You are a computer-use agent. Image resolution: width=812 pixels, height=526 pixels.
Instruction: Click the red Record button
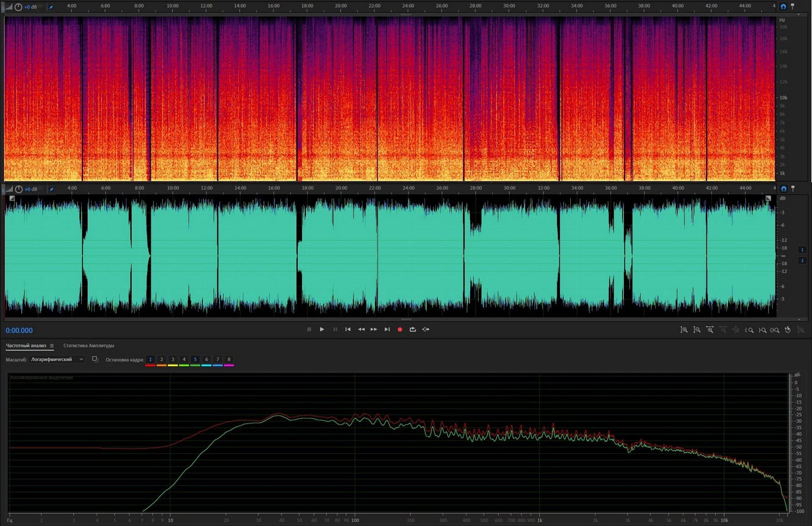click(400, 329)
